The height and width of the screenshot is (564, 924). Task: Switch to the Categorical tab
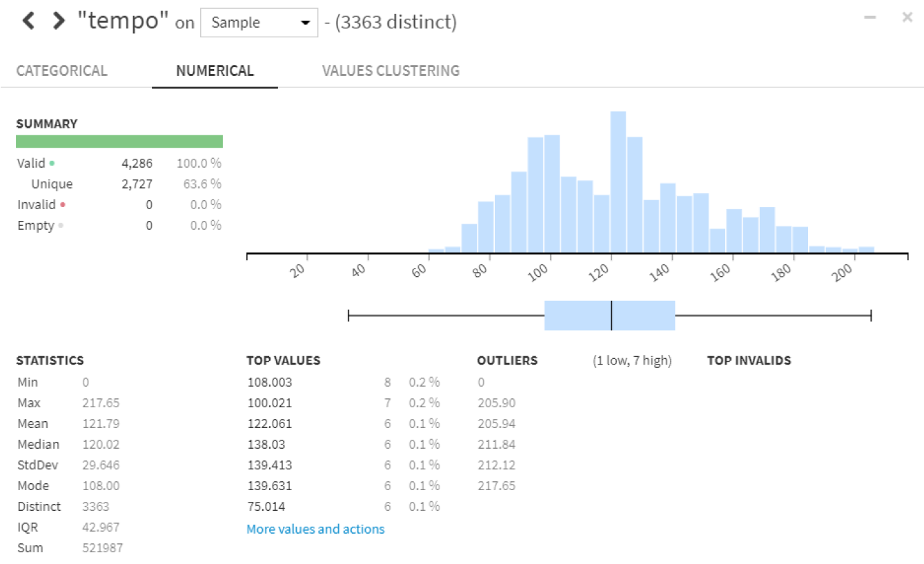pos(62,70)
